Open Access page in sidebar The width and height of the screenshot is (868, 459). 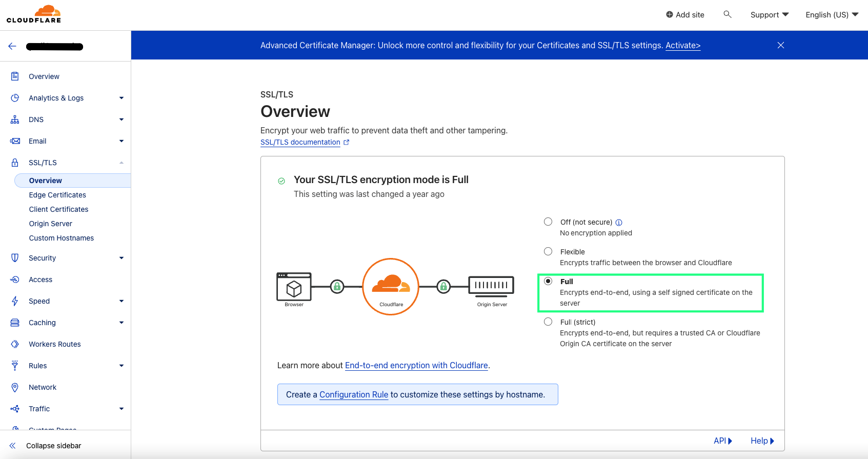(41, 280)
